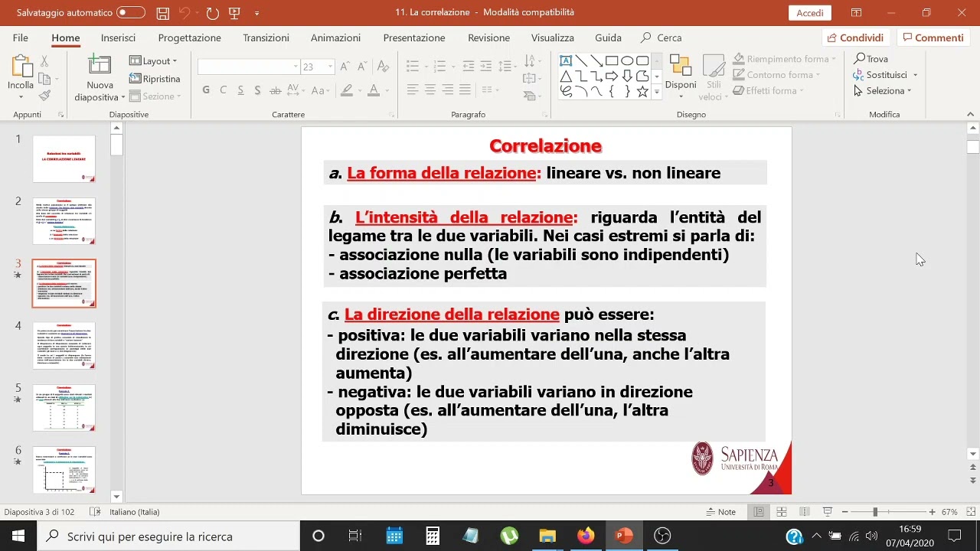Image resolution: width=980 pixels, height=551 pixels.
Task: Click the Save icon in title bar
Action: click(162, 13)
